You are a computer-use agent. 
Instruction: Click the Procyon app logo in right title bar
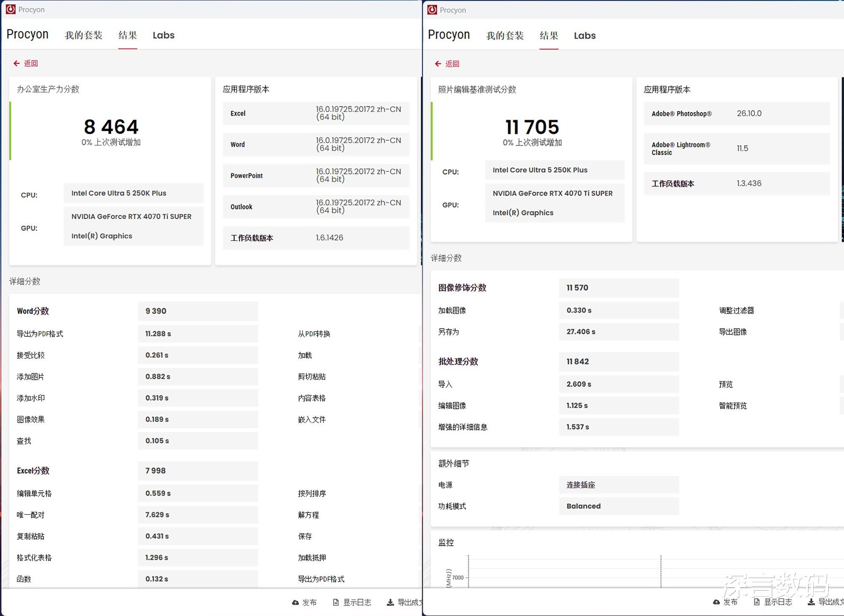coord(432,10)
